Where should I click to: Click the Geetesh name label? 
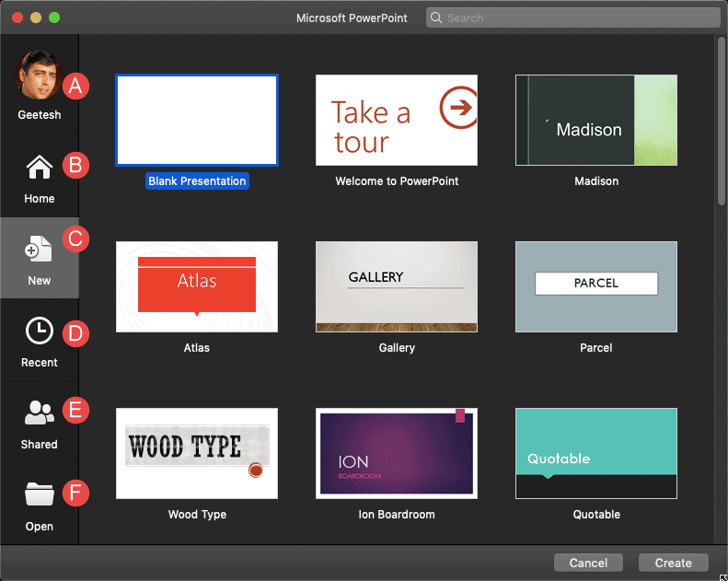pyautogui.click(x=39, y=115)
